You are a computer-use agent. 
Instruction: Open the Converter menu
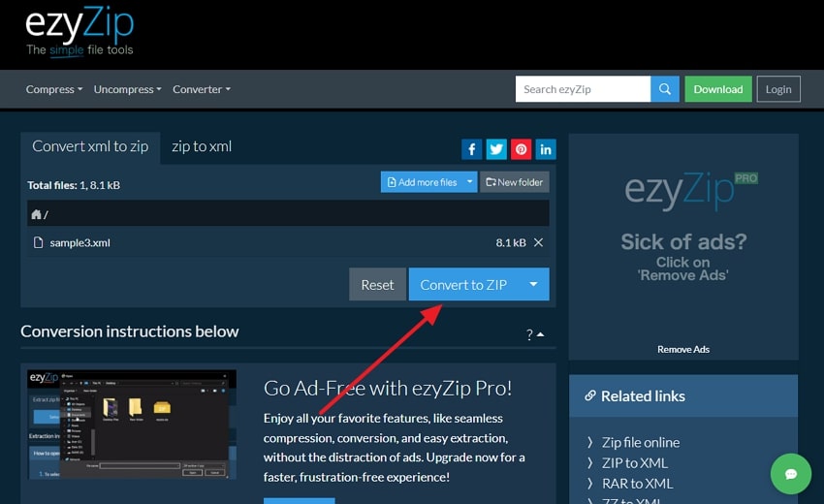[202, 89]
